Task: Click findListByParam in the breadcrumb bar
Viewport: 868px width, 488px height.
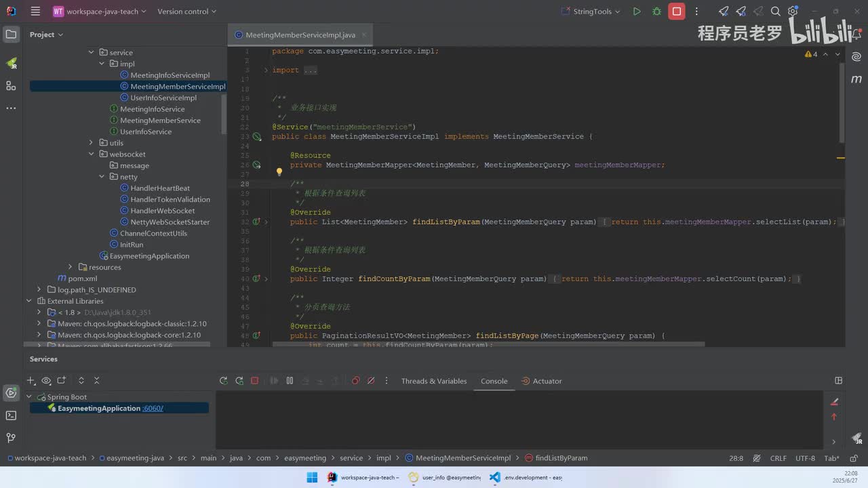Action: (x=555, y=458)
